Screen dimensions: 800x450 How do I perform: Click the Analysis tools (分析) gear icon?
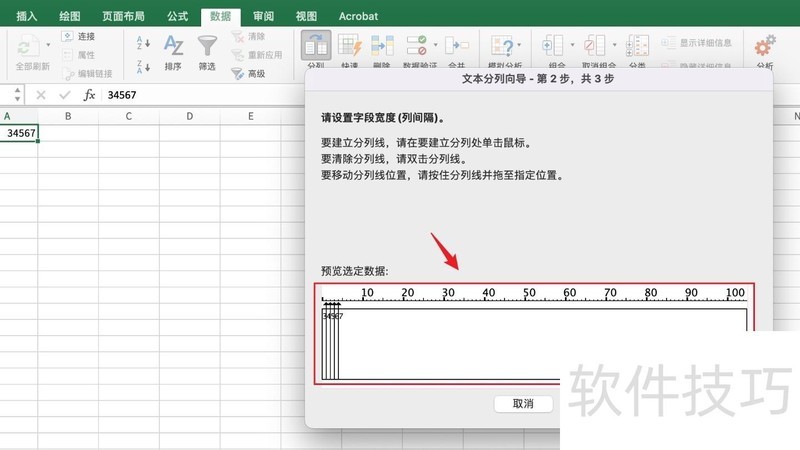coord(765,46)
